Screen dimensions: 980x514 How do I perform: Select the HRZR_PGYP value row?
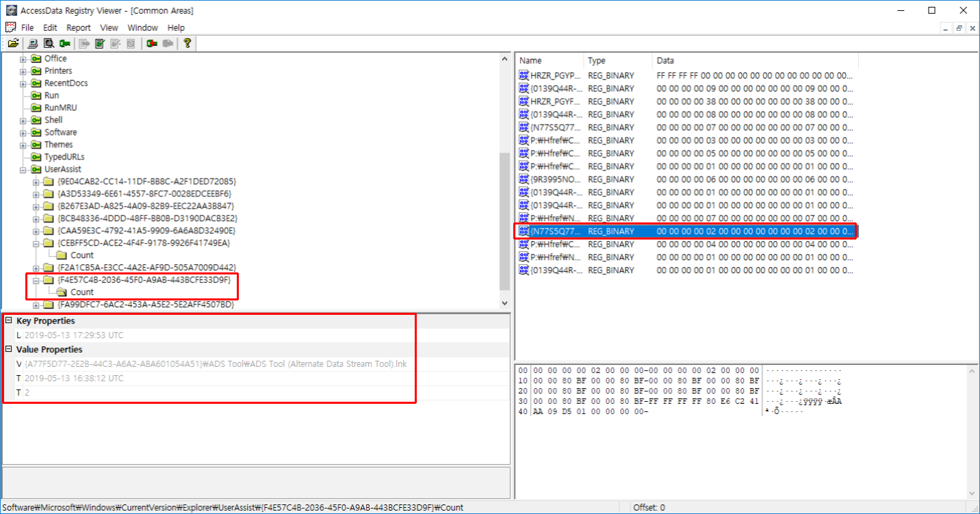(686, 75)
